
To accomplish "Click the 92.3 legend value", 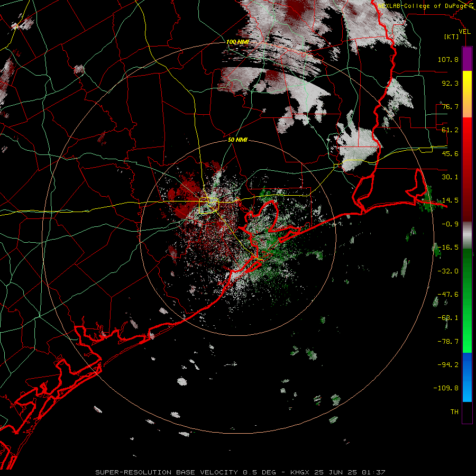I will click(x=450, y=83).
